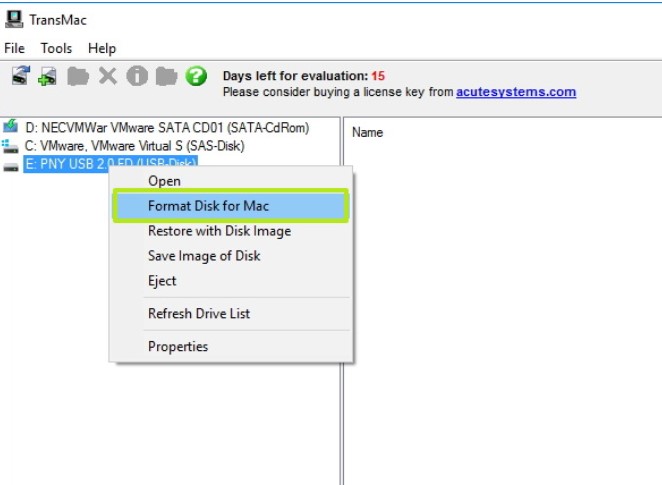This screenshot has width=662, height=485.
Task: Click the C: disk drive icon
Action: (x=10, y=146)
